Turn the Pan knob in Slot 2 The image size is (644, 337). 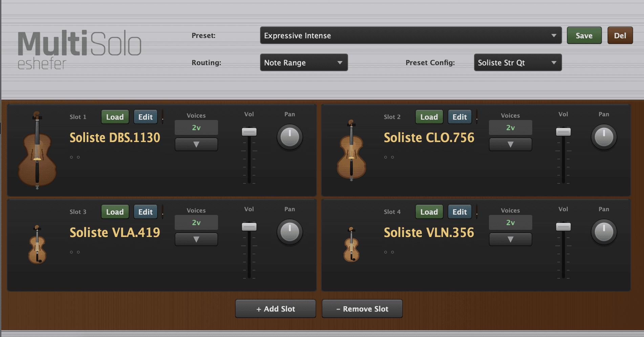[604, 137]
